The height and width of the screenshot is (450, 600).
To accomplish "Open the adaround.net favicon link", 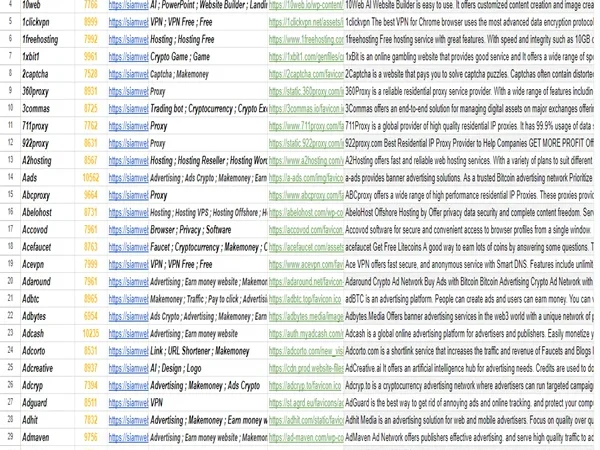I will (306, 282).
